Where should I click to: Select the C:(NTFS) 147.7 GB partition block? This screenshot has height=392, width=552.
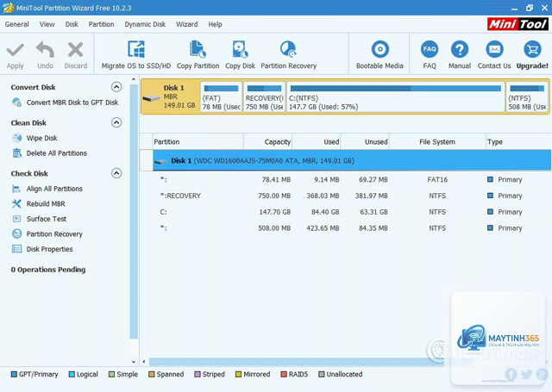tap(396, 96)
